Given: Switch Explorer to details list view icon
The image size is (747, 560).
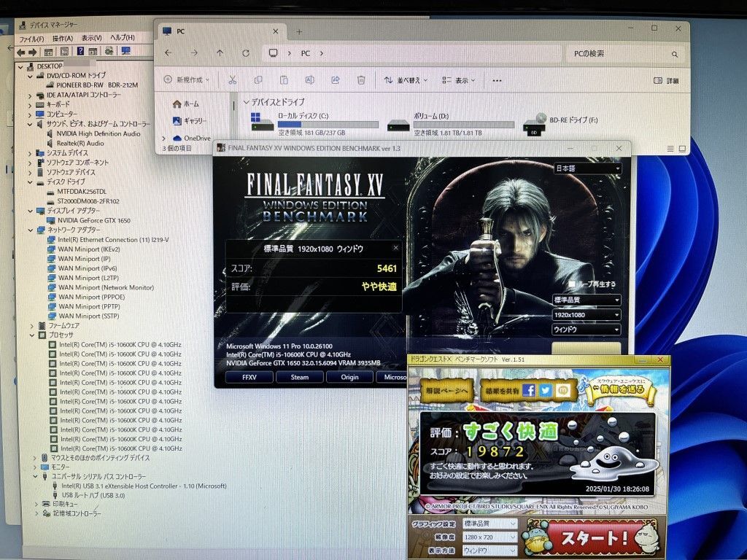Looking at the screenshot, I should [670, 149].
